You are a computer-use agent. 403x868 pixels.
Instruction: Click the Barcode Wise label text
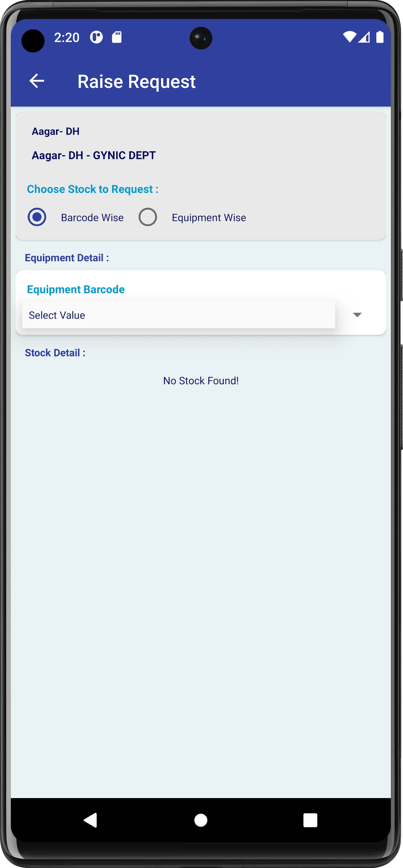point(92,218)
